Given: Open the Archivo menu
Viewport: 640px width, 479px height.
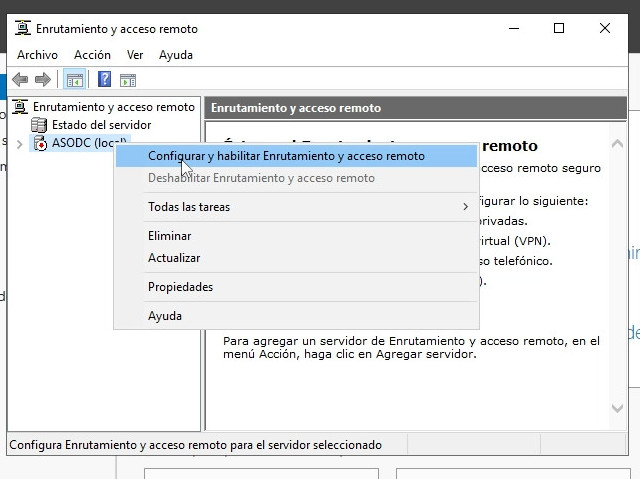Looking at the screenshot, I should pos(37,55).
